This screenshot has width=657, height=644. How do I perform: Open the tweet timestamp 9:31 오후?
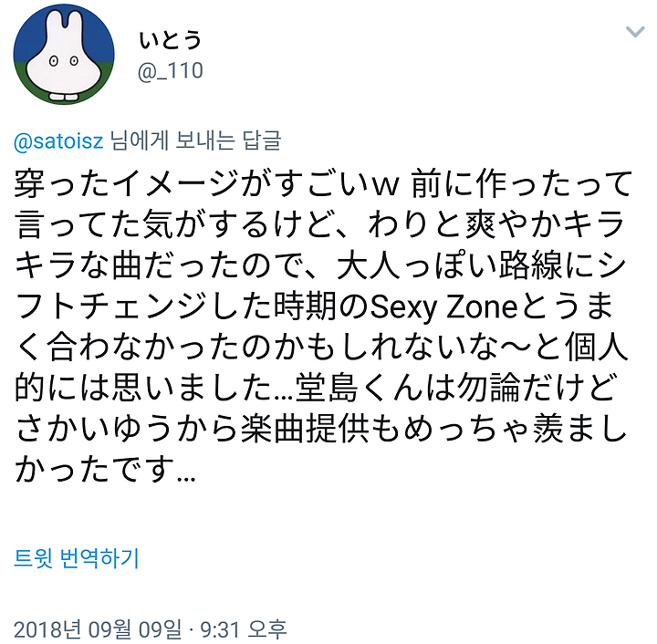tap(244, 629)
